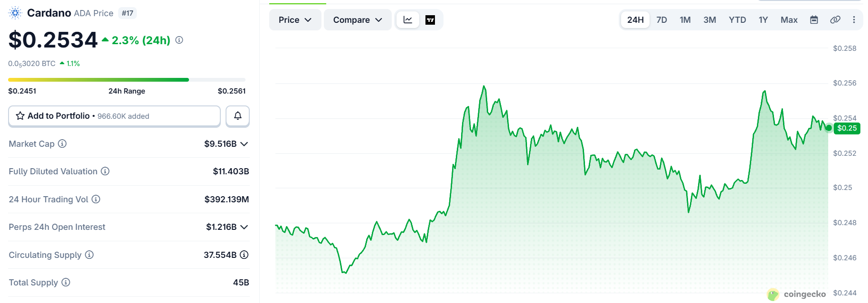Image resolution: width=868 pixels, height=303 pixels.
Task: Click the #17 rank badge
Action: click(x=127, y=13)
